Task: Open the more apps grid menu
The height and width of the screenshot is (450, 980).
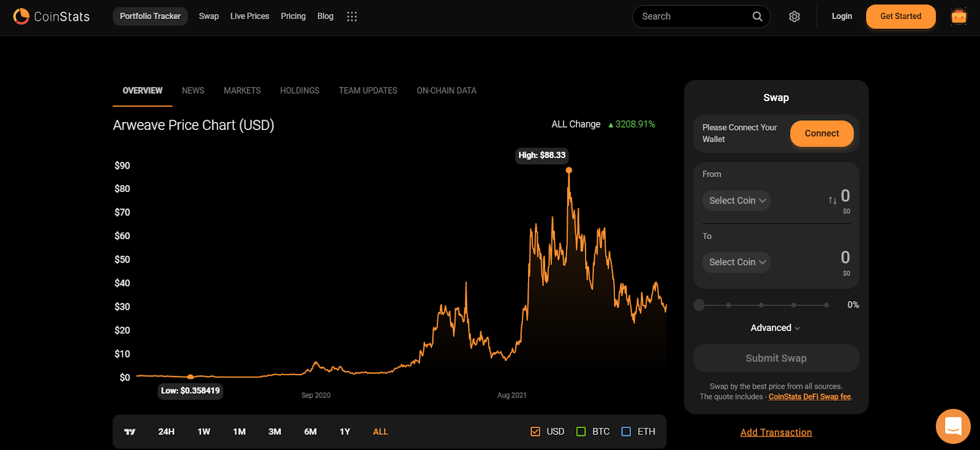Action: [x=352, y=17]
